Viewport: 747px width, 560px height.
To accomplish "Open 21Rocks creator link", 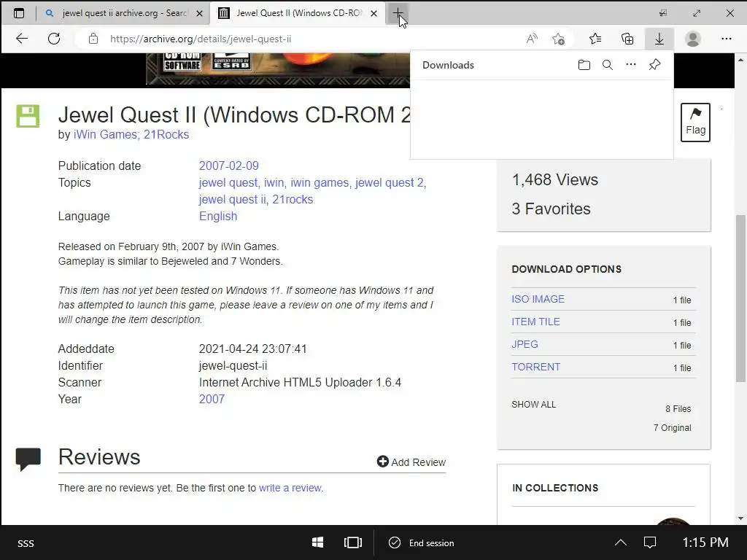I will pos(166,135).
